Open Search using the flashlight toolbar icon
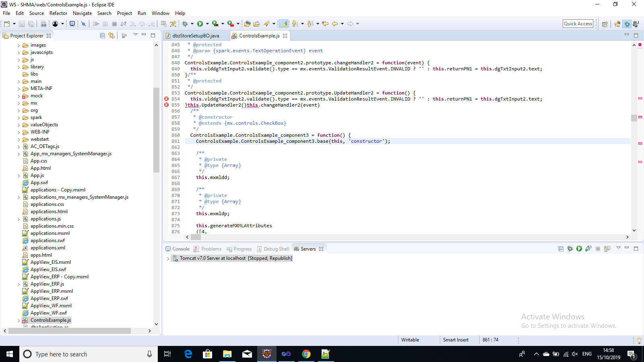The image size is (644, 362). 266,24
